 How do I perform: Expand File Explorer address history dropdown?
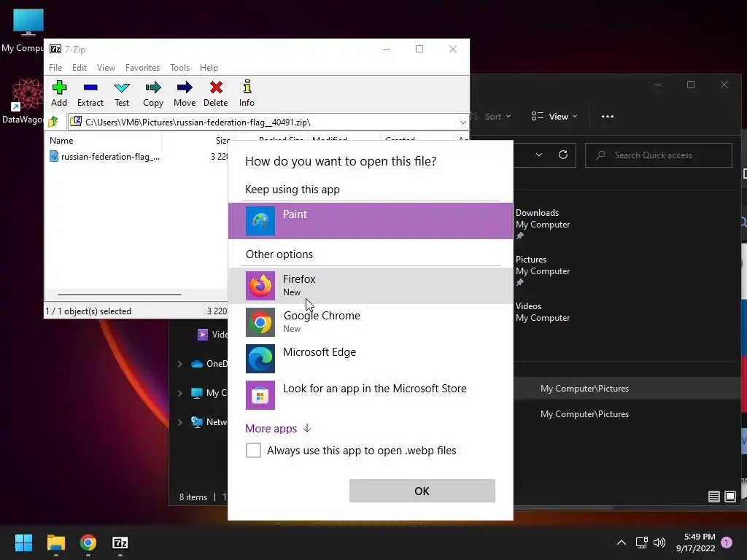click(x=539, y=155)
